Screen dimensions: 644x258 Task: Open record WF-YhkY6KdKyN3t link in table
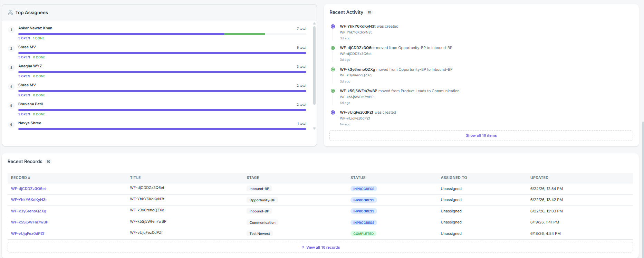[x=29, y=200]
